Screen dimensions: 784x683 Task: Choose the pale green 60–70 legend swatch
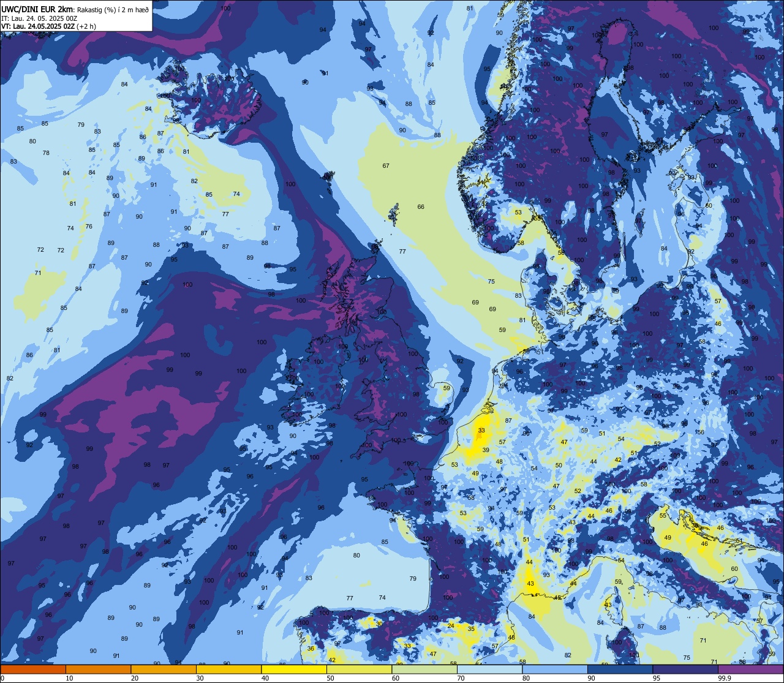424,669
